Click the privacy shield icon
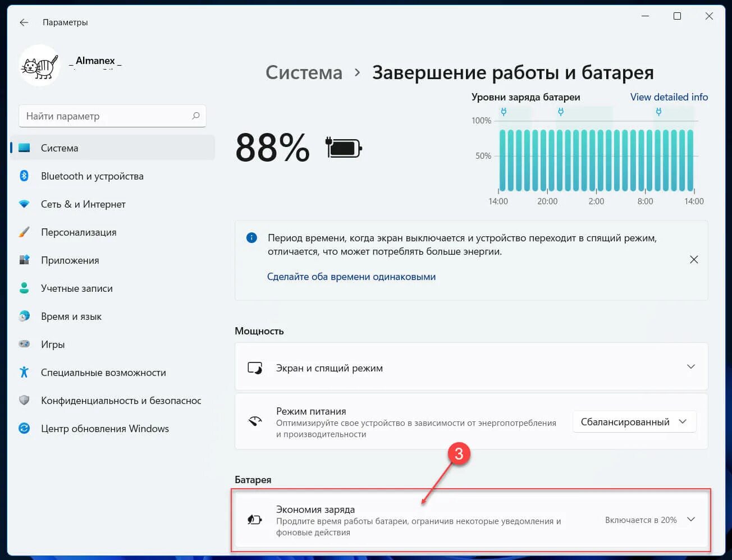Viewport: 732px width, 560px height. click(x=24, y=400)
